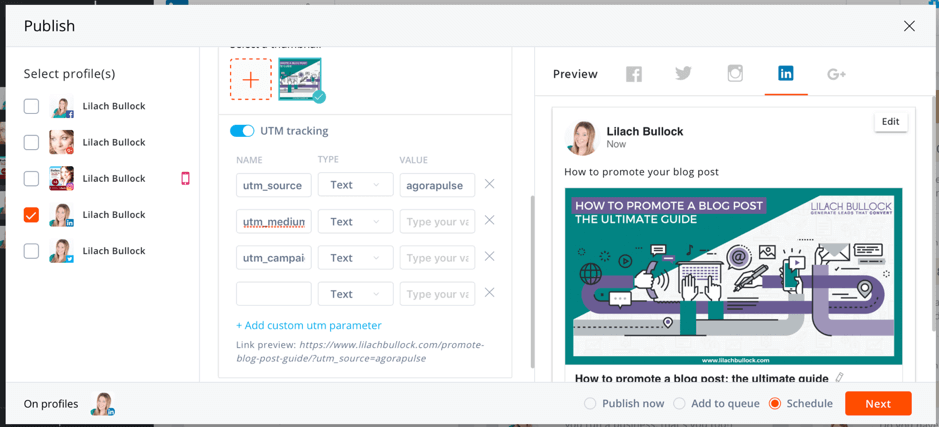Image resolution: width=939 pixels, height=427 pixels.
Task: Switch preview to Twitter icon
Action: click(684, 74)
